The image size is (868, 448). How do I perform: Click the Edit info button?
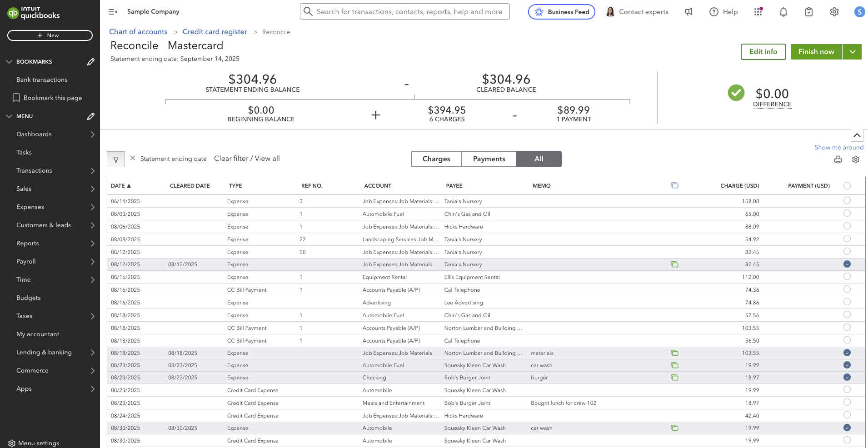(763, 52)
